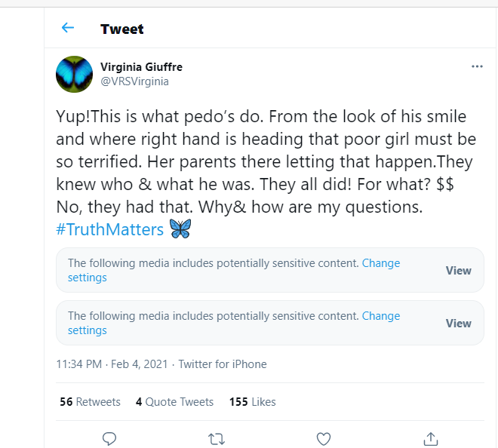This screenshot has width=498, height=448.
Task: View the first sensitive media item
Action: (x=458, y=271)
